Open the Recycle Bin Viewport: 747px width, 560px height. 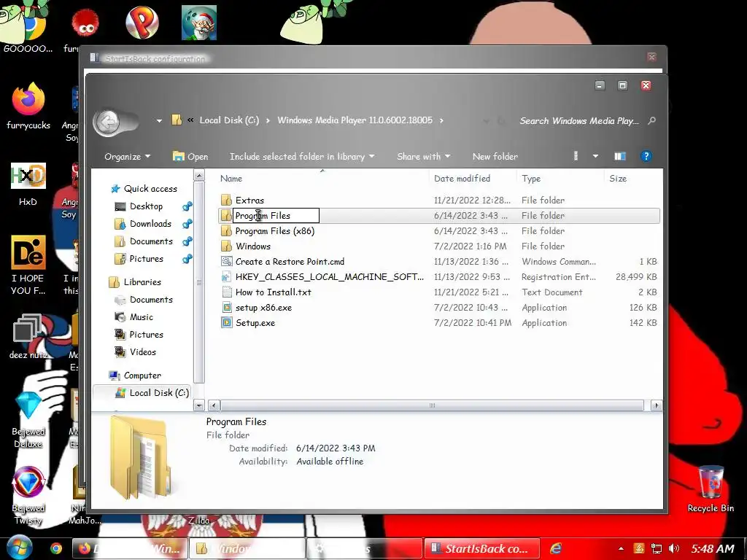pyautogui.click(x=711, y=490)
